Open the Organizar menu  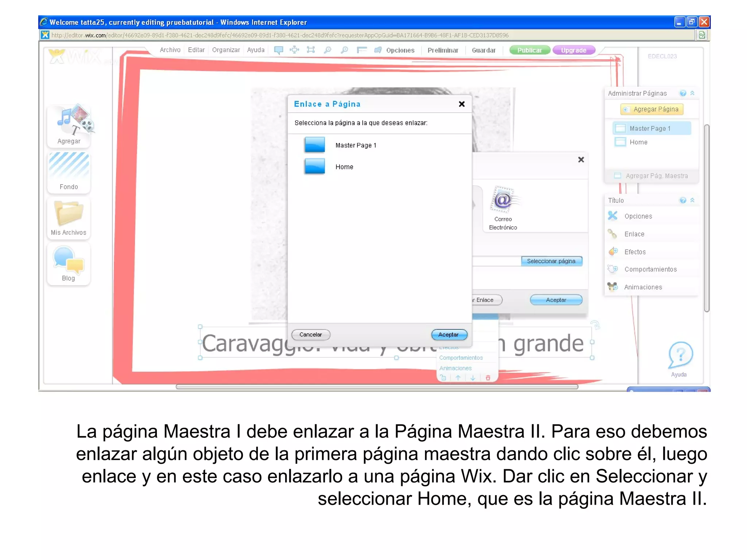click(226, 50)
